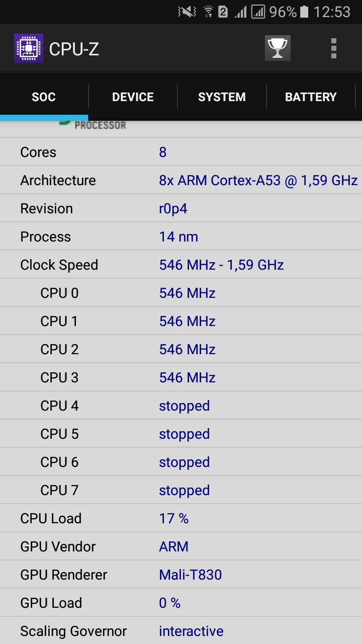This screenshot has width=362, height=644.
Task: Tap the vibrate mute status icon
Action: pos(187,12)
